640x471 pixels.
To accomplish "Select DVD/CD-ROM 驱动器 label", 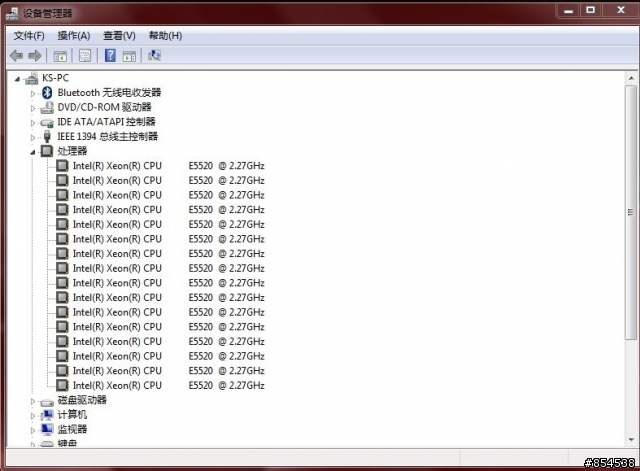I will click(x=104, y=107).
